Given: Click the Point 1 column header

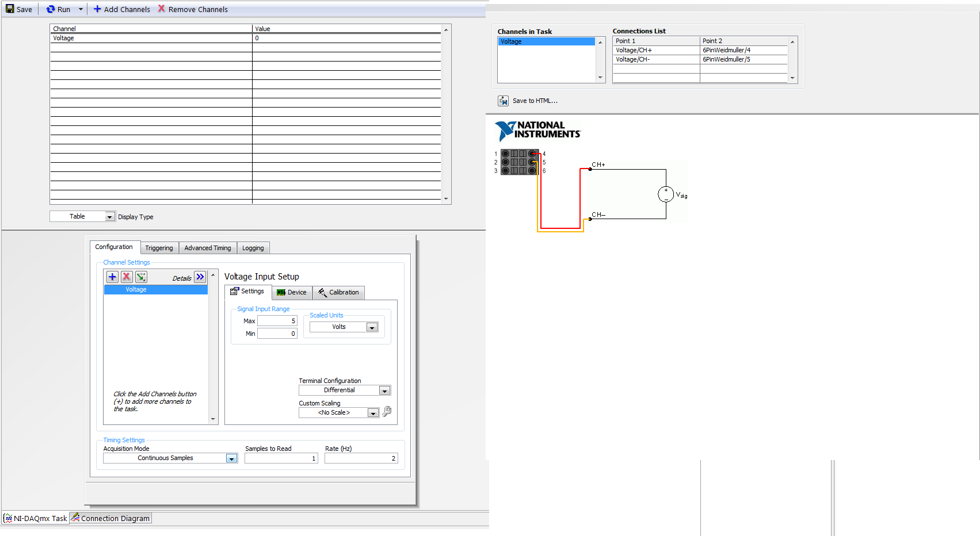Looking at the screenshot, I should 656,41.
